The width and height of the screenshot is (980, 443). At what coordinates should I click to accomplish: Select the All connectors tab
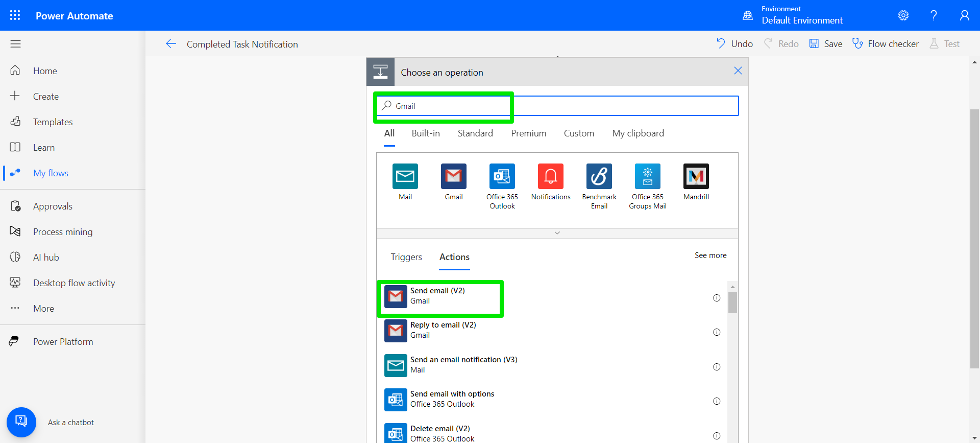click(389, 133)
